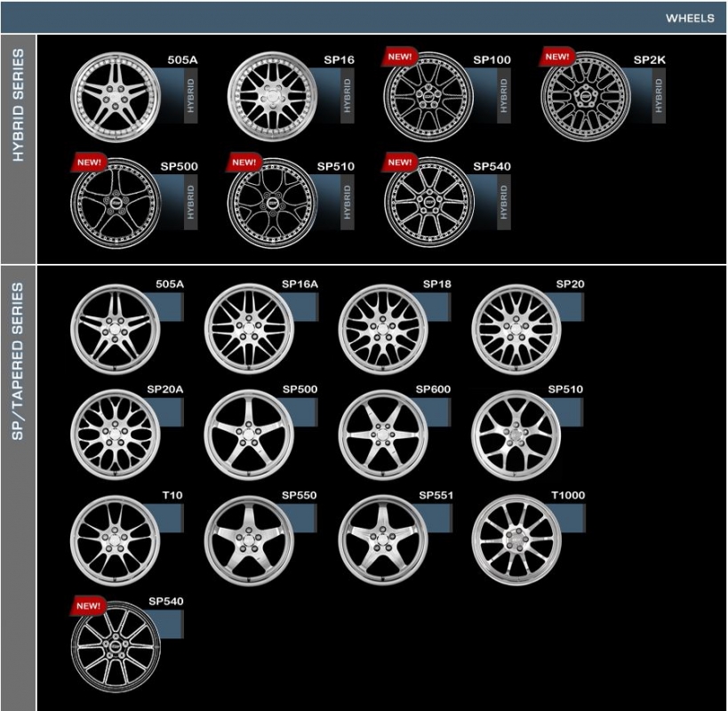728x711 pixels.
Task: Click the T1000 model name label
Action: coord(568,495)
